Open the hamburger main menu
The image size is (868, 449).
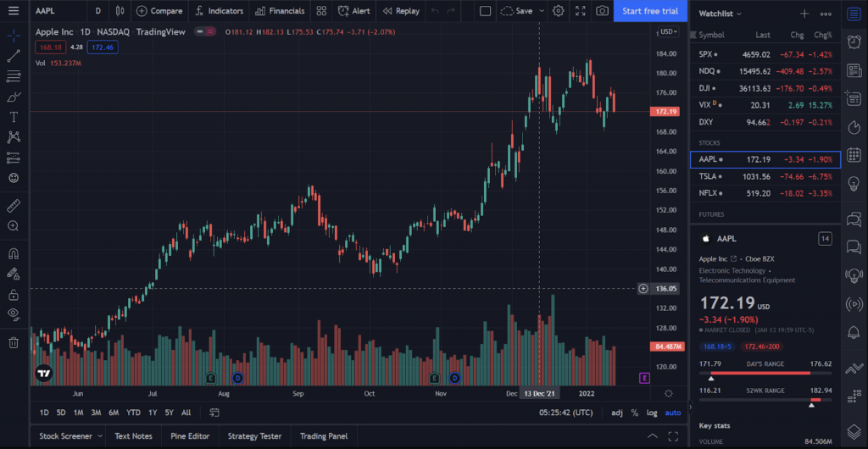14,11
